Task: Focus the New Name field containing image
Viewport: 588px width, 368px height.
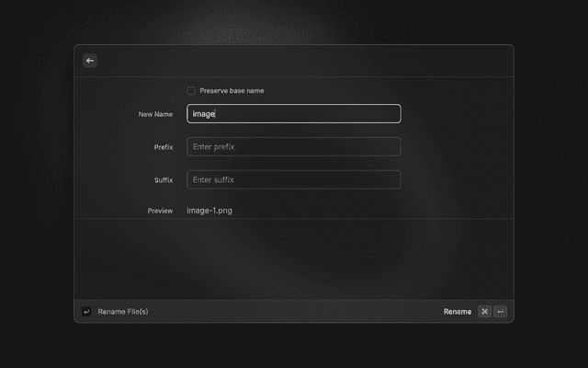Action: [x=294, y=114]
